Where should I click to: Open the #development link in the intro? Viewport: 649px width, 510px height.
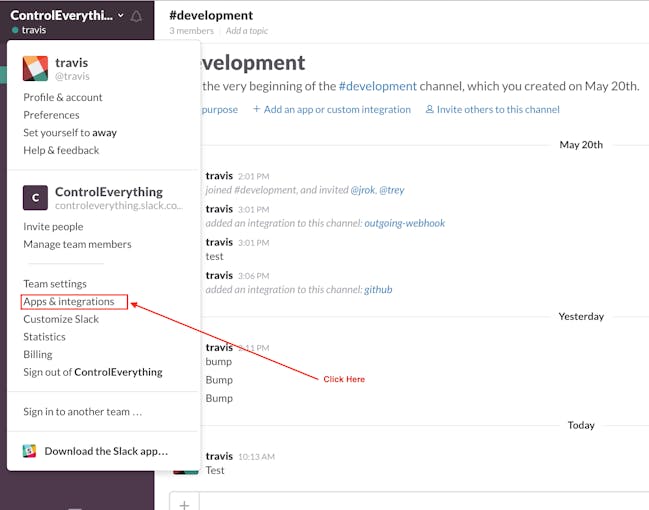377,86
